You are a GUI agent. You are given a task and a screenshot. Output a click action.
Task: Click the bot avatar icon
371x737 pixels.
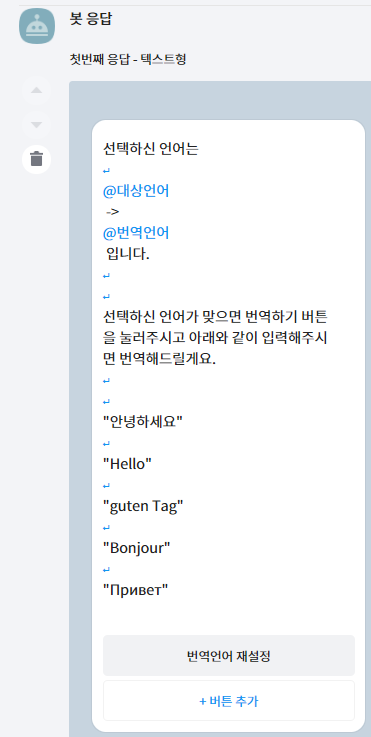pyautogui.click(x=37, y=25)
